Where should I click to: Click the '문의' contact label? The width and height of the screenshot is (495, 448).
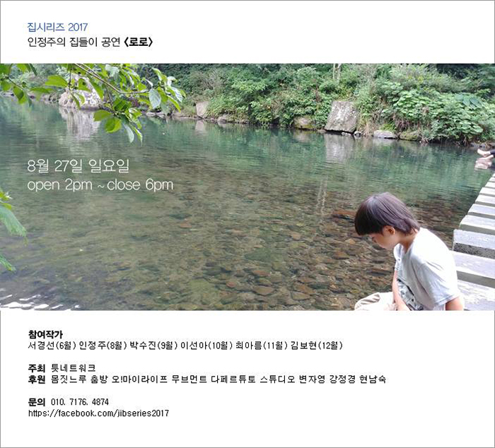pyautogui.click(x=37, y=402)
